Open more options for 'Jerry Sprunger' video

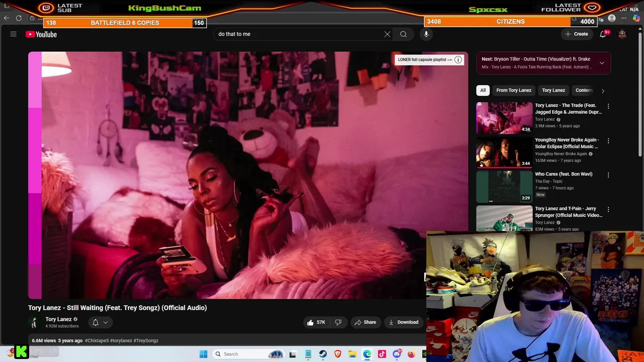pos(608,209)
